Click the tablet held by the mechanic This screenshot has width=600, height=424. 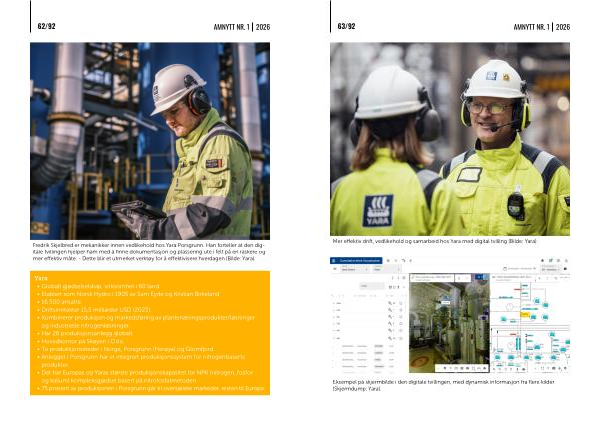point(132,214)
